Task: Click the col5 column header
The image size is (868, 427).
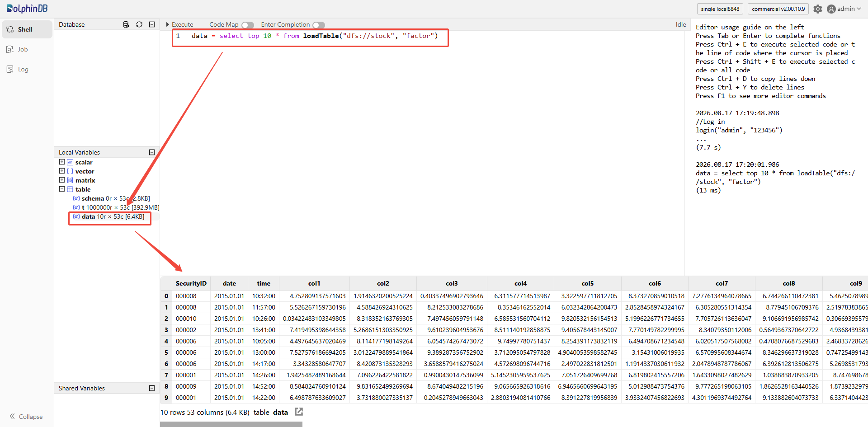Action: (x=588, y=283)
